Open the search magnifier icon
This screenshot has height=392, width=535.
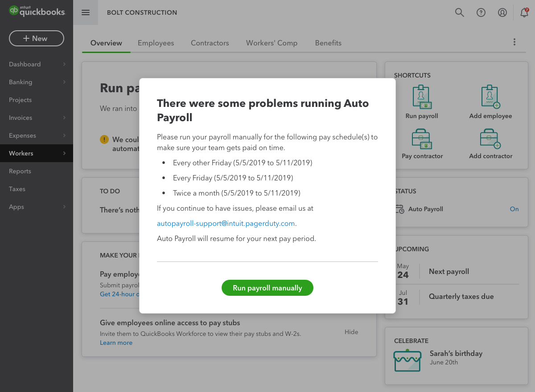459,12
